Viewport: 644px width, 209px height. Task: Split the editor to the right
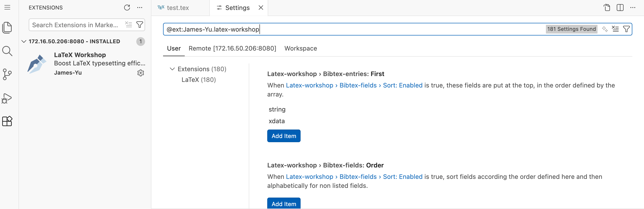point(620,8)
